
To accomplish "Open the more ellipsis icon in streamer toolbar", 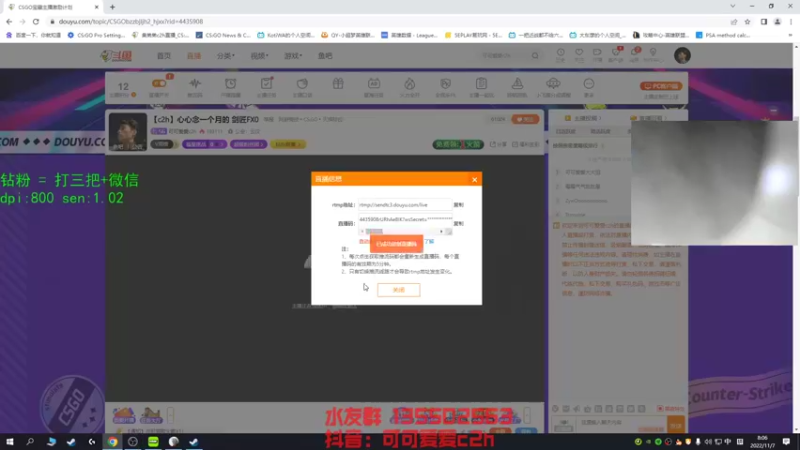I will (589, 83).
